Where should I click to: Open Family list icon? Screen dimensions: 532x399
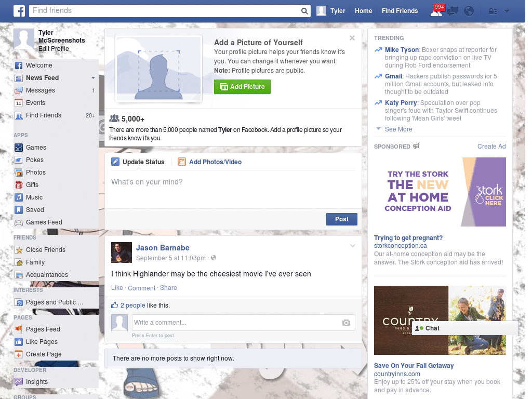click(x=19, y=262)
